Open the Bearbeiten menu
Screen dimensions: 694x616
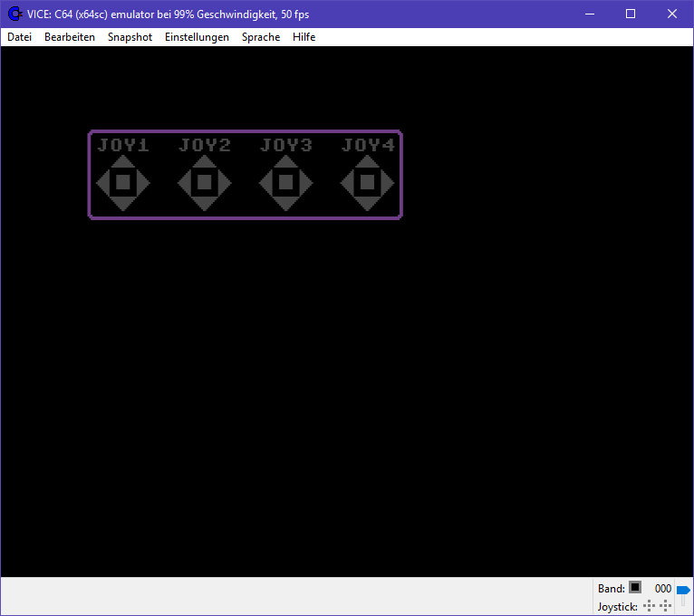70,37
